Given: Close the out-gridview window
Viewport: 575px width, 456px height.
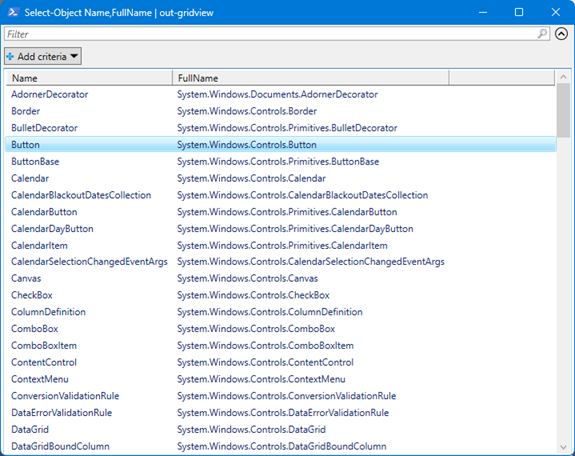Looking at the screenshot, I should pyautogui.click(x=555, y=12).
